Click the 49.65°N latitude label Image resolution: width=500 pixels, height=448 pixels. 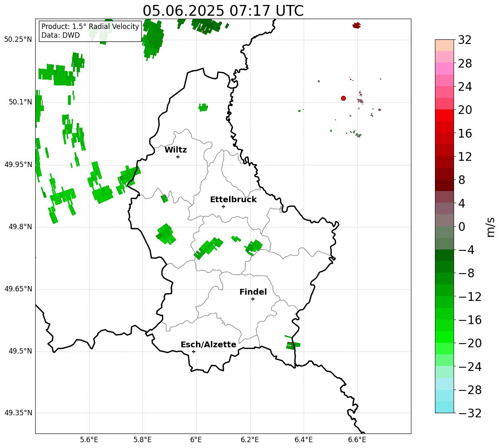[x=18, y=289]
